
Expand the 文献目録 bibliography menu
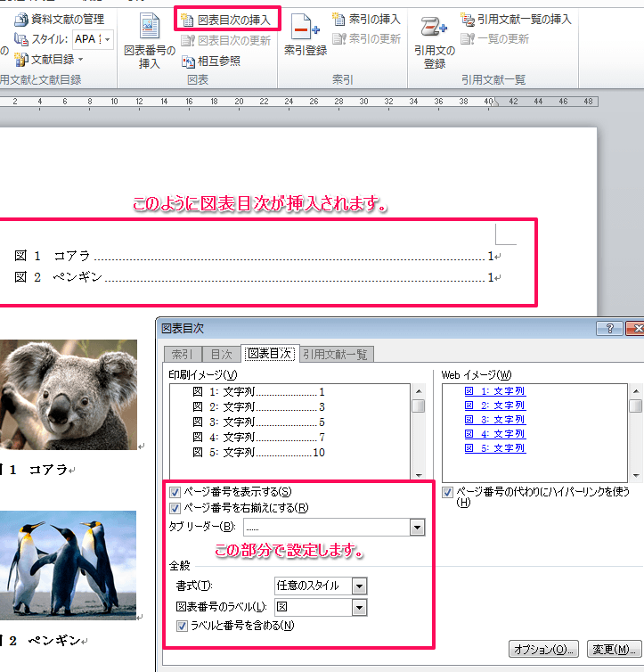click(x=48, y=59)
